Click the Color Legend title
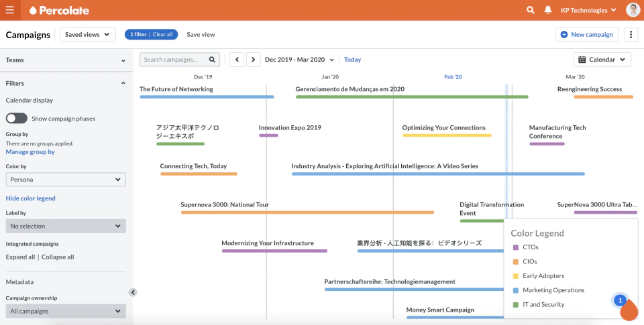The image size is (644, 325). tap(537, 233)
